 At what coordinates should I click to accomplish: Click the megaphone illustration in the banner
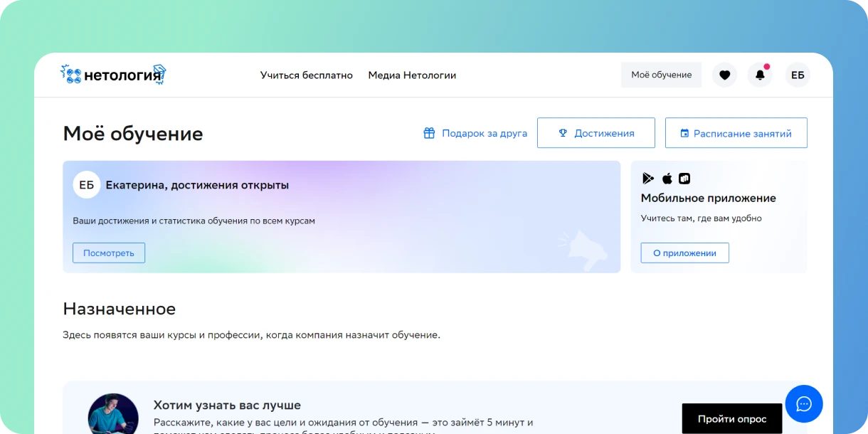pyautogui.click(x=584, y=248)
